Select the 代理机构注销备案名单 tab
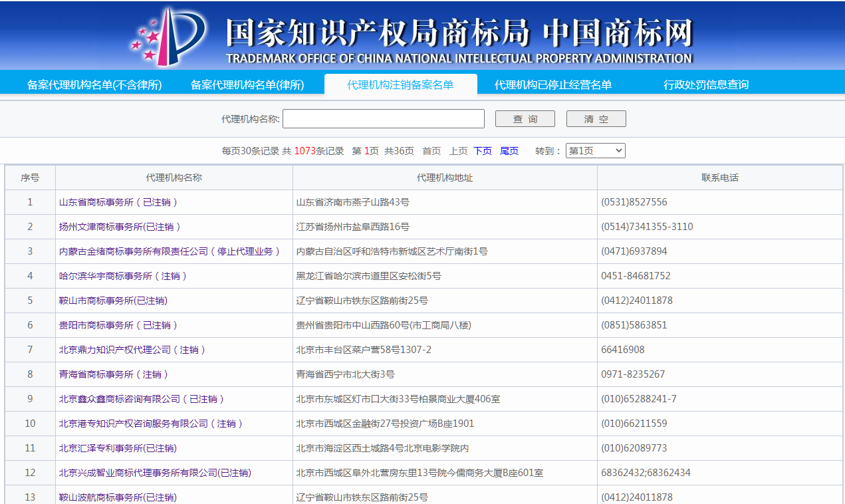This screenshot has height=504, width=845. [x=400, y=84]
